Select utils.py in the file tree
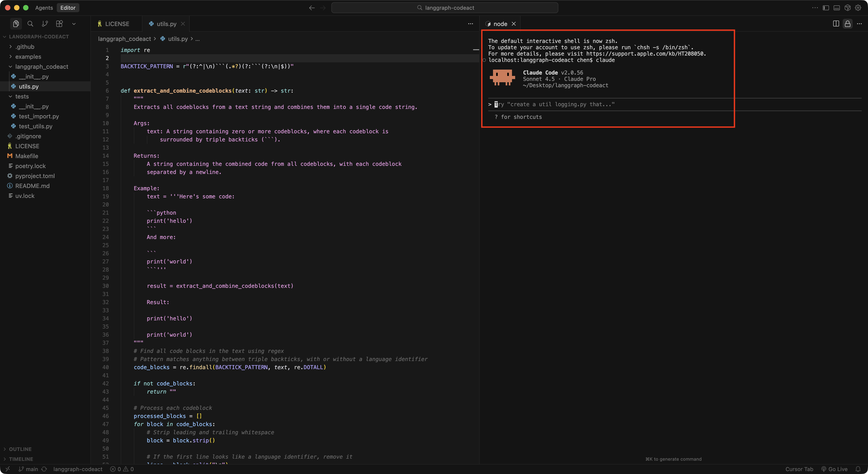The width and height of the screenshot is (868, 474). 29,87
